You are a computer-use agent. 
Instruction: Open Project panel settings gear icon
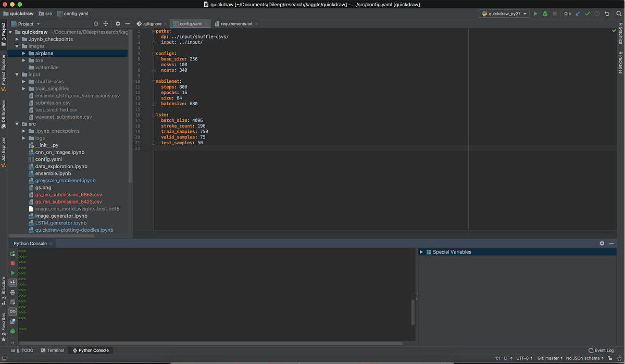click(118, 23)
